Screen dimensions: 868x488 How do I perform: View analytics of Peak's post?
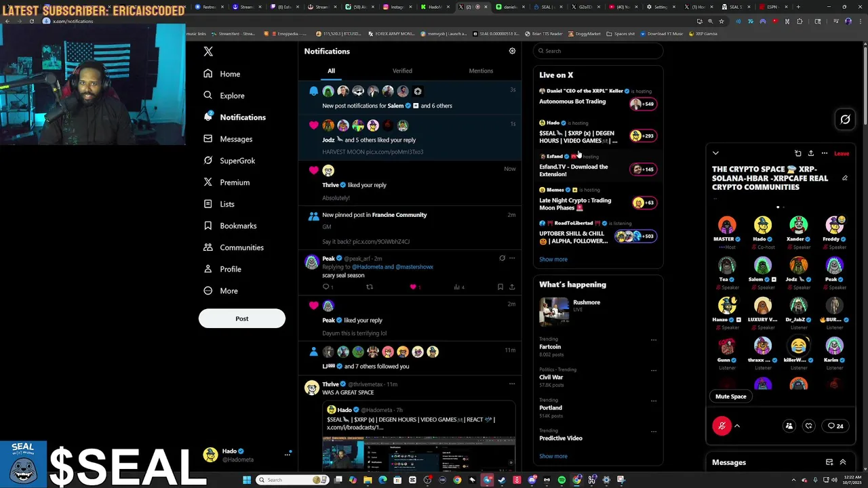pos(458,287)
